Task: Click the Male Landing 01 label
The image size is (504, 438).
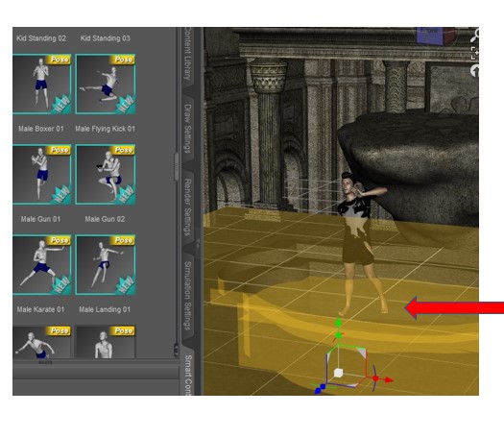Action: point(105,309)
